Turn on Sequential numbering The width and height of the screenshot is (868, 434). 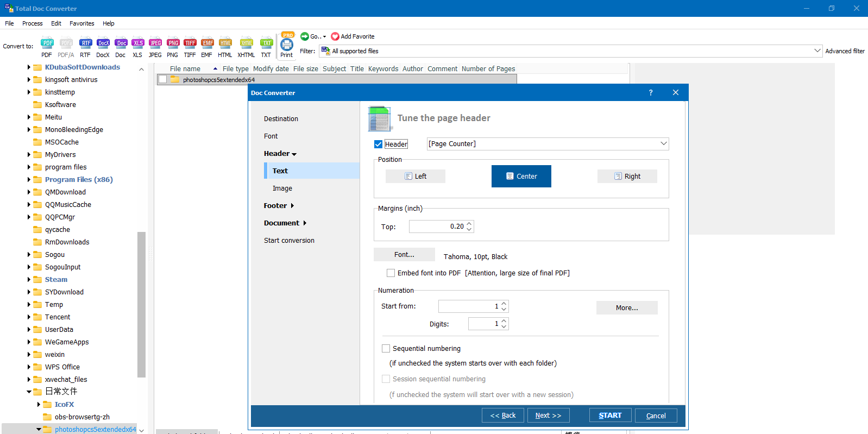point(386,349)
